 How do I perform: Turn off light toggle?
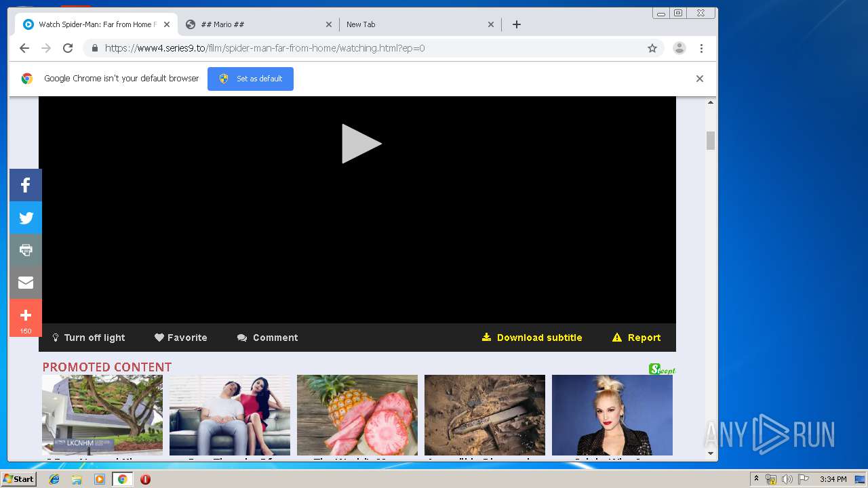click(89, 338)
